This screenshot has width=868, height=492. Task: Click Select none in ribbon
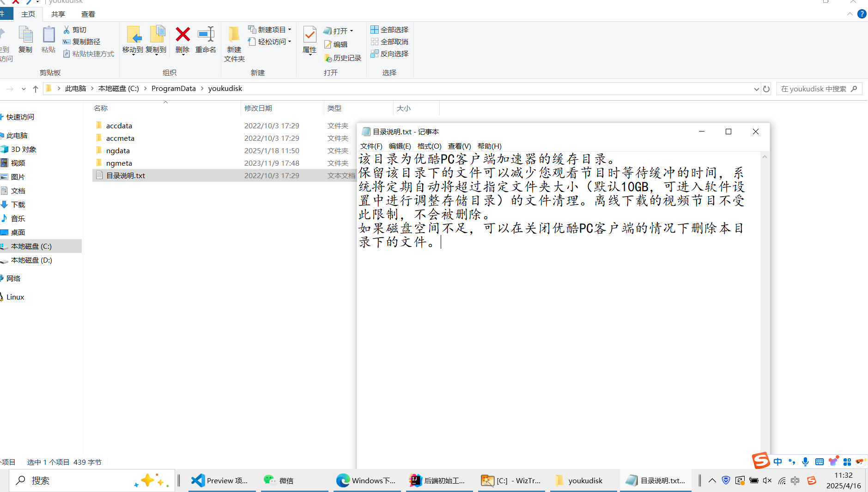point(389,42)
